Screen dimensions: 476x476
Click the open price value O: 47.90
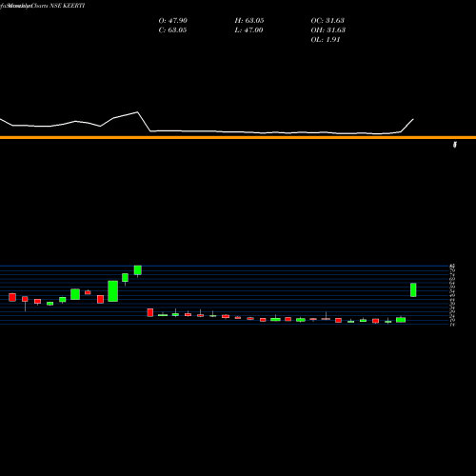(172, 21)
